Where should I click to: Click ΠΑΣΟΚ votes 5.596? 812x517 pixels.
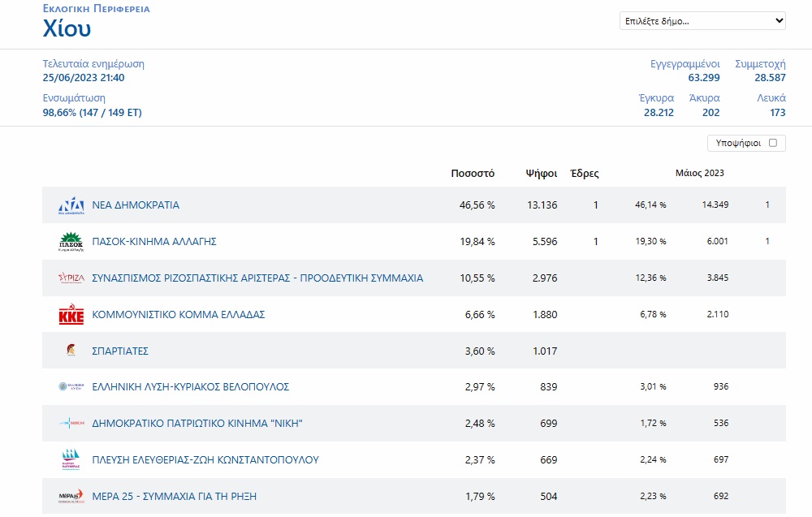click(x=545, y=242)
